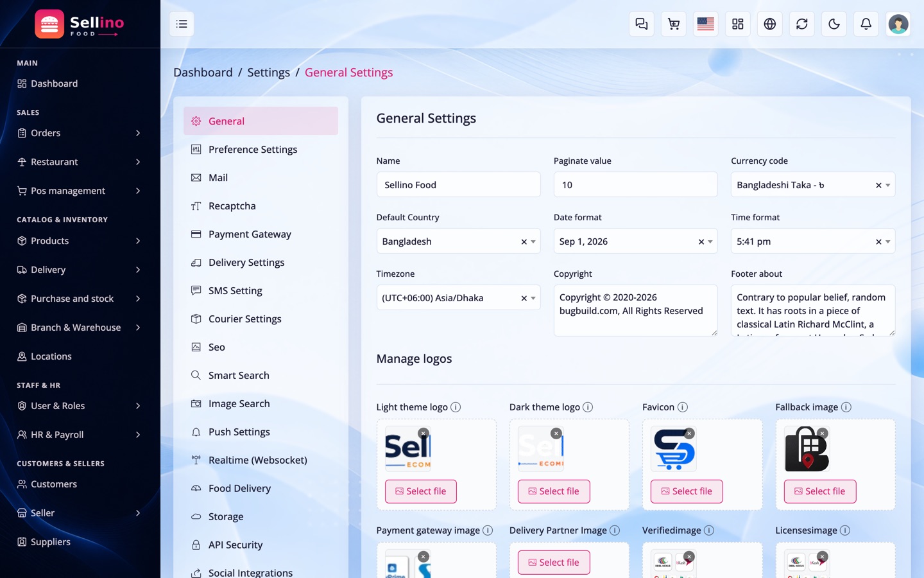Change language via the US flag icon
The height and width of the screenshot is (578, 924).
click(x=706, y=24)
